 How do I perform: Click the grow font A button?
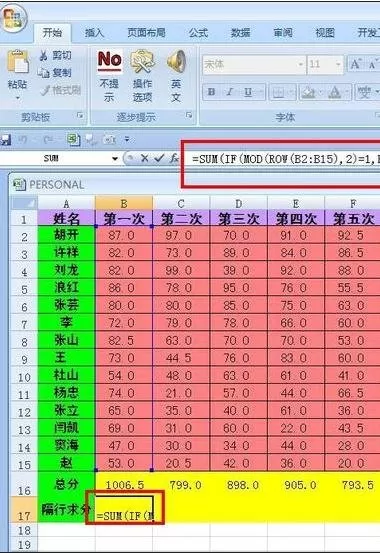coord(355,64)
